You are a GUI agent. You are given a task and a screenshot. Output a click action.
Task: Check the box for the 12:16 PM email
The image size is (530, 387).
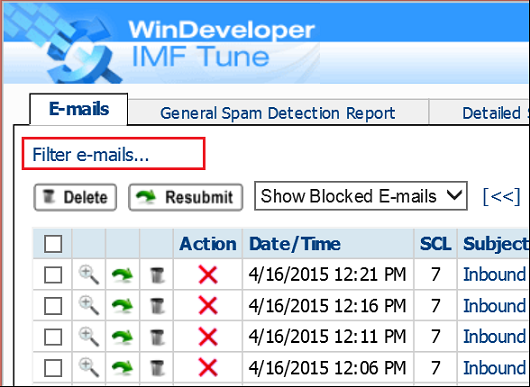[x=53, y=306]
